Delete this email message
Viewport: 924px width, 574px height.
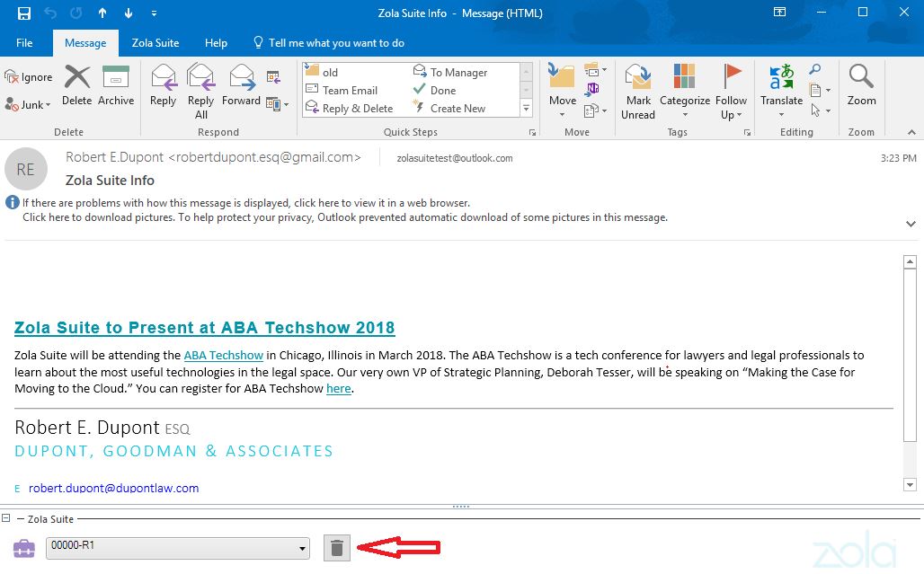tap(76, 86)
